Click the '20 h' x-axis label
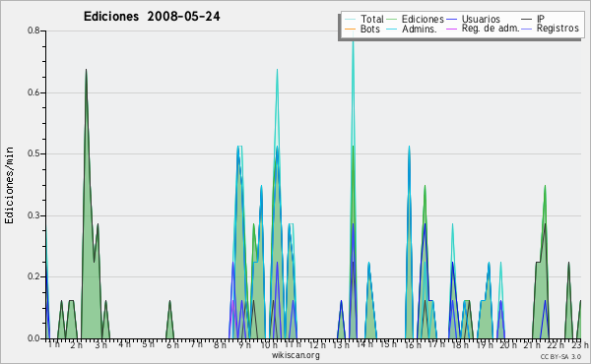This screenshot has height=364, width=591. point(509,344)
